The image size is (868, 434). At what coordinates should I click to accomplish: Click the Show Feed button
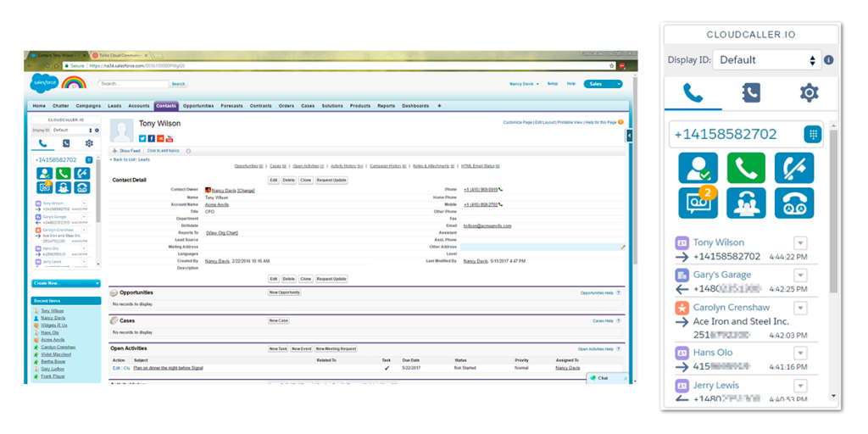pyautogui.click(x=127, y=151)
